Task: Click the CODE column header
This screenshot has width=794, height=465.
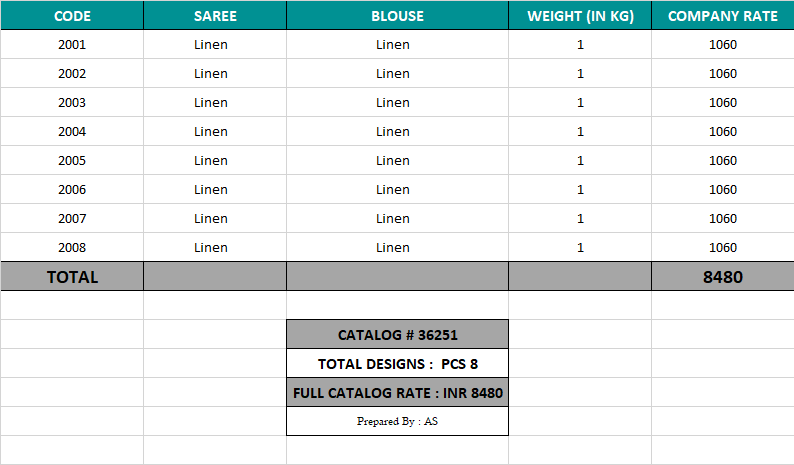Action: (72, 16)
